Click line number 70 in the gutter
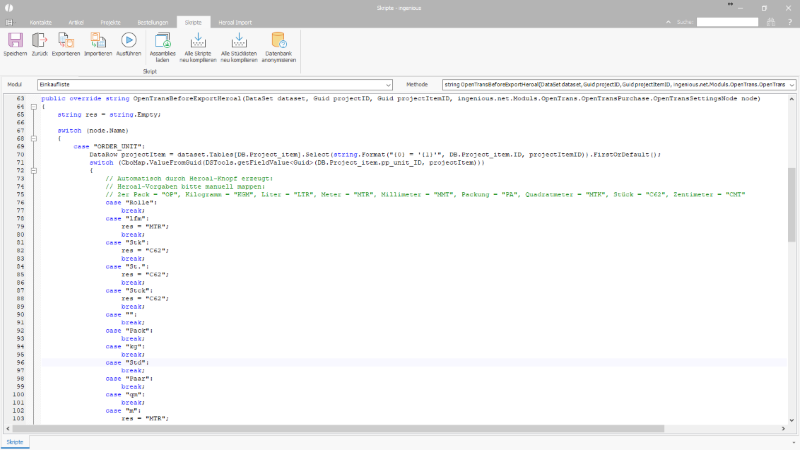The width and height of the screenshot is (800, 450). [20, 155]
